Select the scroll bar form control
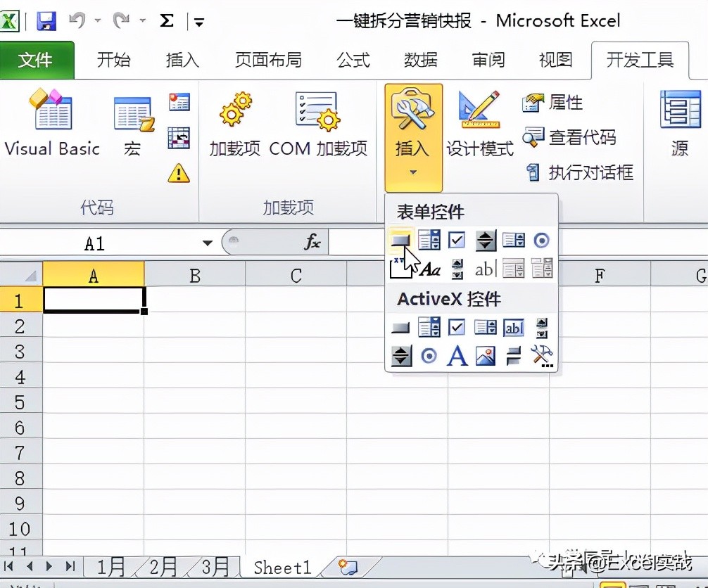The width and height of the screenshot is (708, 588). 456,268
